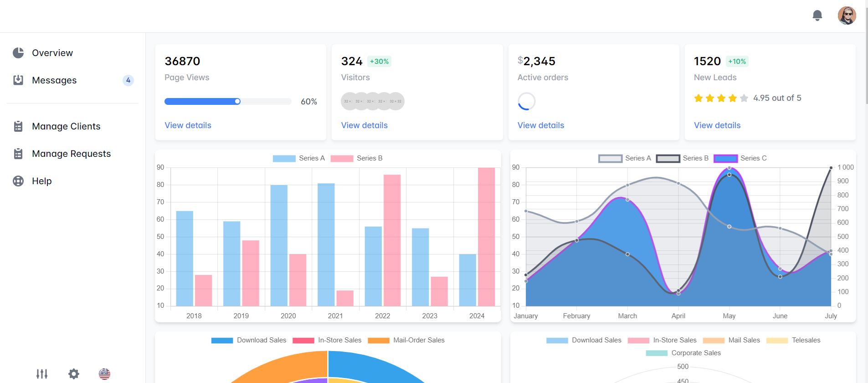868x383 pixels.
Task: Toggle In-Store Sales in polar chart legend
Action: coord(662,340)
